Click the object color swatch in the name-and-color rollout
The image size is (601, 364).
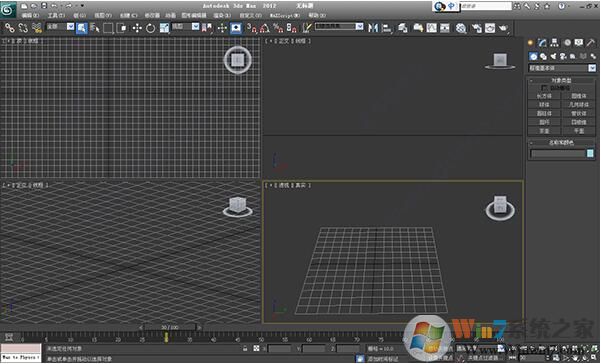(590, 153)
